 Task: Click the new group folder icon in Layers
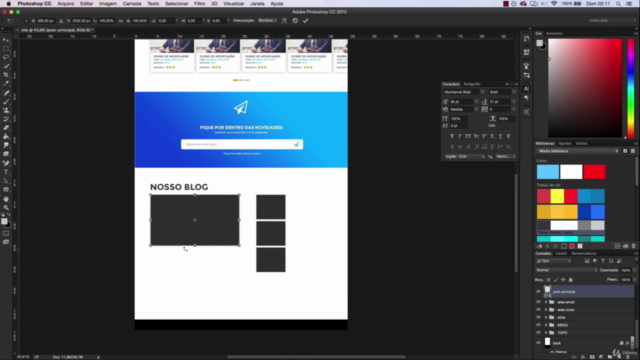(x=610, y=357)
